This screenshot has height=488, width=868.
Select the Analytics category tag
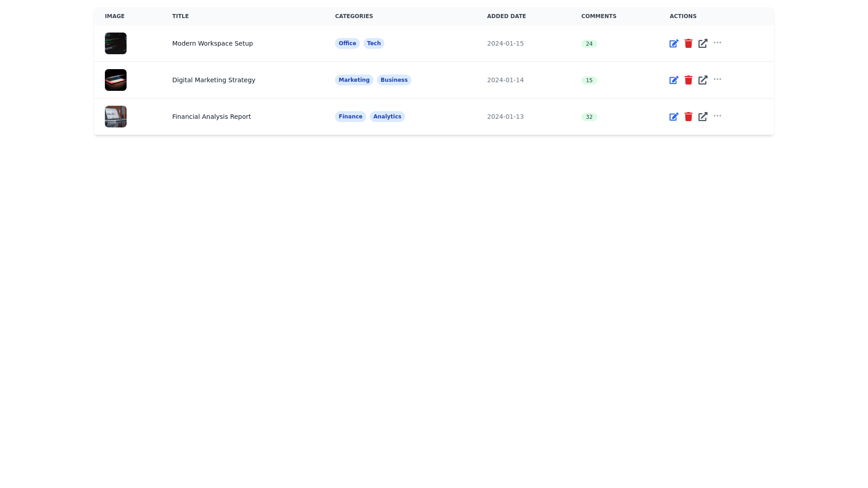tap(387, 117)
